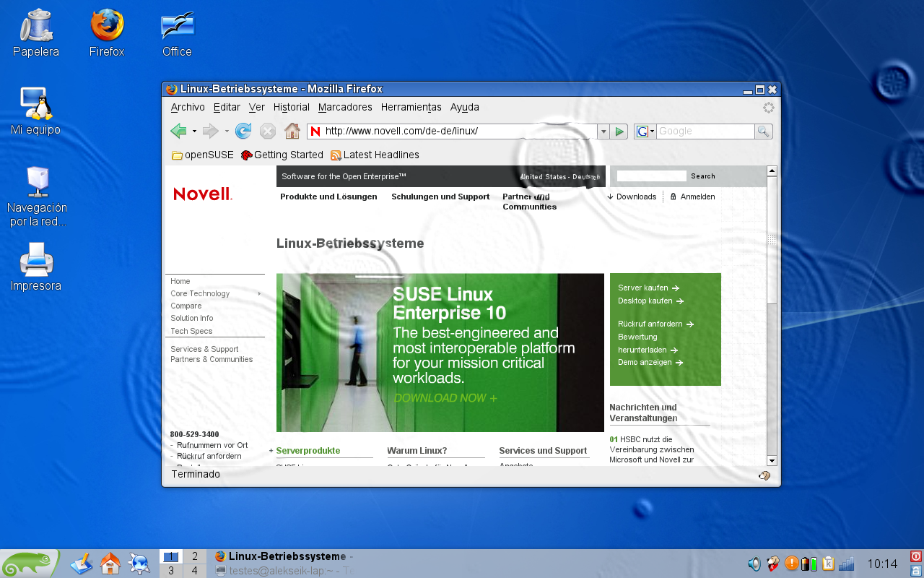Screen dimensions: 924x578
Task: Launch Firefox from the desktop shortcut
Action: tap(107, 33)
